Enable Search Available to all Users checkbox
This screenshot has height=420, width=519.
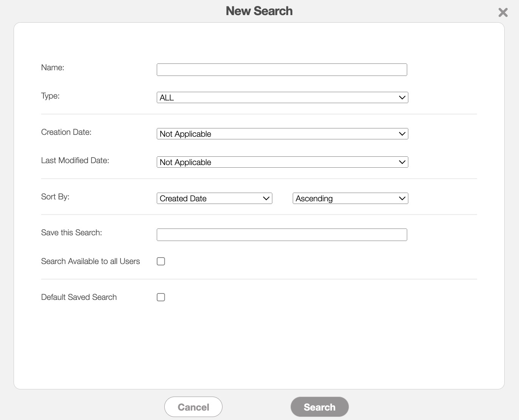coord(161,261)
